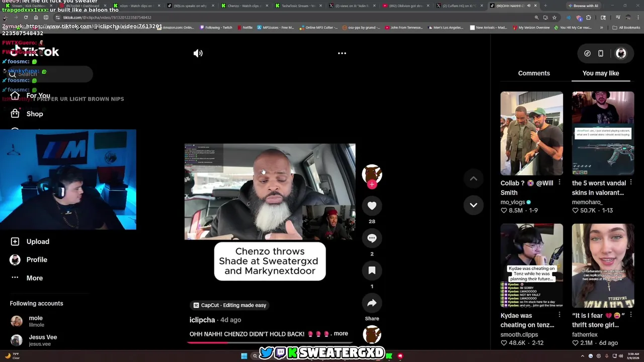
Task: Seek the video progress bar
Action: point(270,342)
